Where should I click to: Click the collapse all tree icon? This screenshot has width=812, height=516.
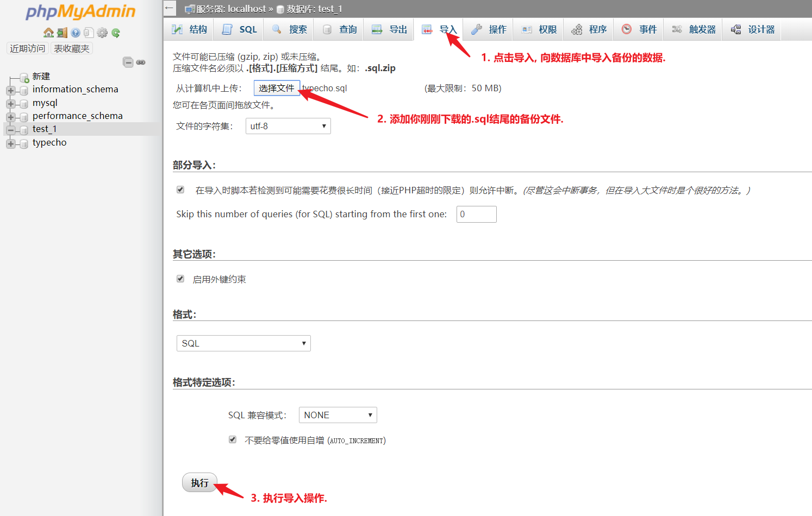click(x=128, y=62)
